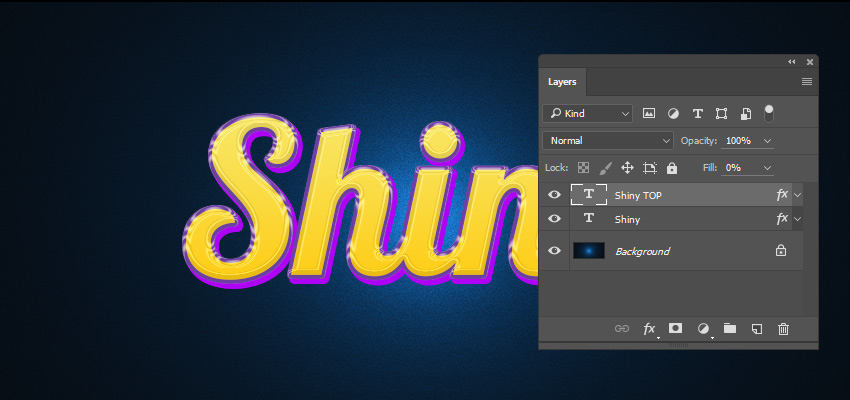The image size is (850, 400).
Task: Hide the Shiny TOP layer
Action: coord(554,195)
